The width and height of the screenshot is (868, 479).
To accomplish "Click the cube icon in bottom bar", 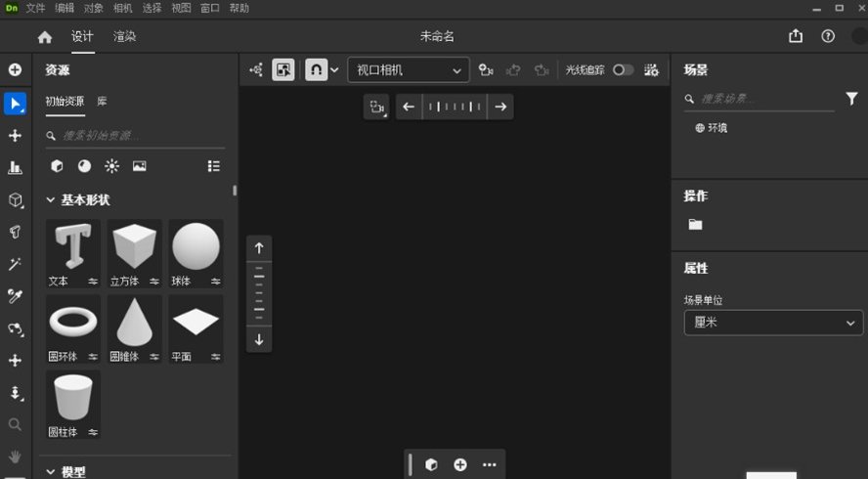I will click(431, 464).
